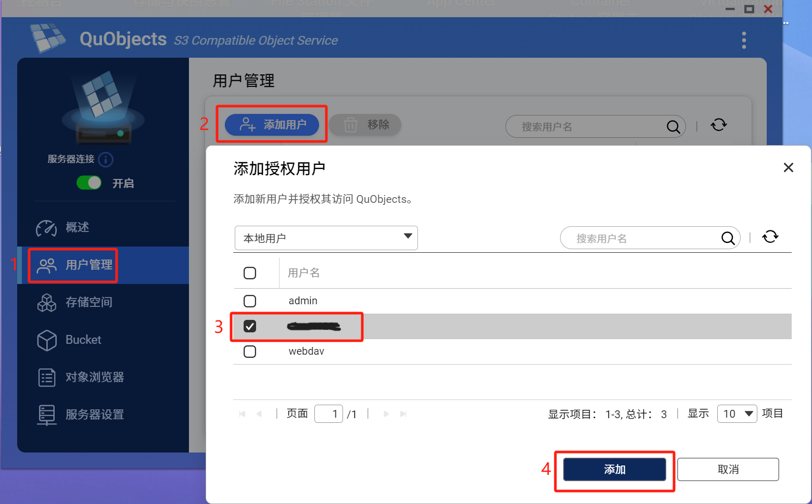Image resolution: width=812 pixels, height=504 pixels.
Task: Check the admin user checkbox
Action: tap(250, 301)
